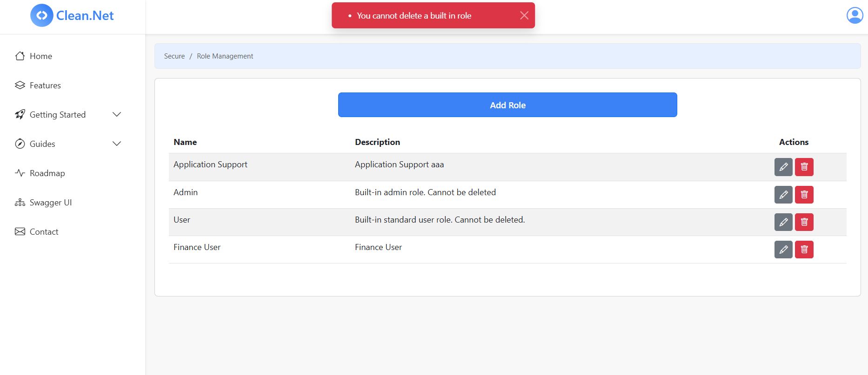Screen dimensions: 868x375
Task: Dismiss the built-in role error alert
Action: click(x=524, y=15)
